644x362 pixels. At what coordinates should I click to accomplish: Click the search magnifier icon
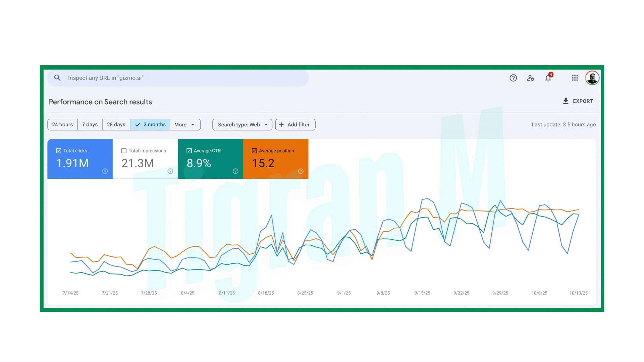pos(57,78)
